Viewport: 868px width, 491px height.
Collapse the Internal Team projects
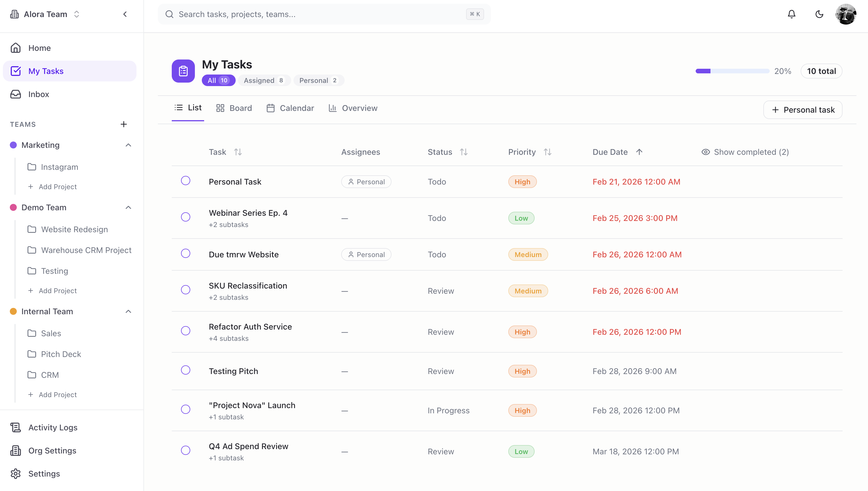pos(128,311)
